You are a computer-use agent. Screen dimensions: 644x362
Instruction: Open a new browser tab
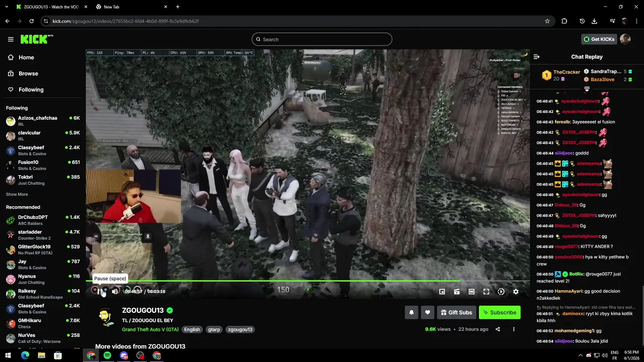click(x=178, y=7)
